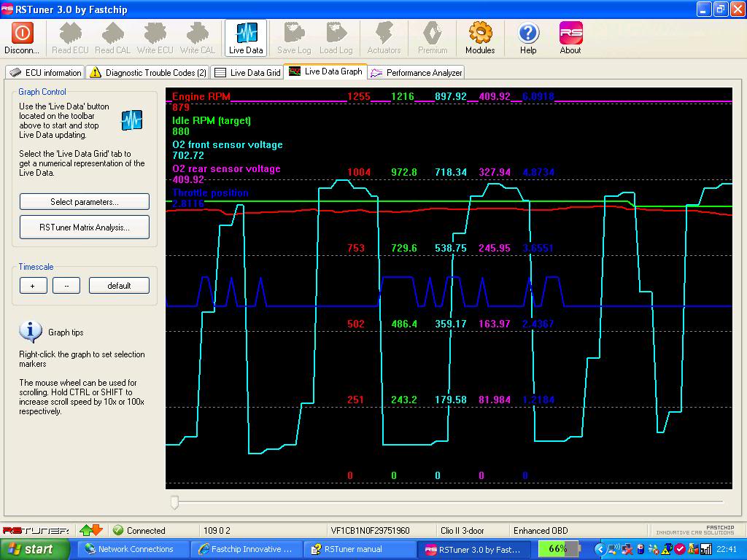Click the Select parameters button
Screen dimensions: 747x560
[85, 202]
